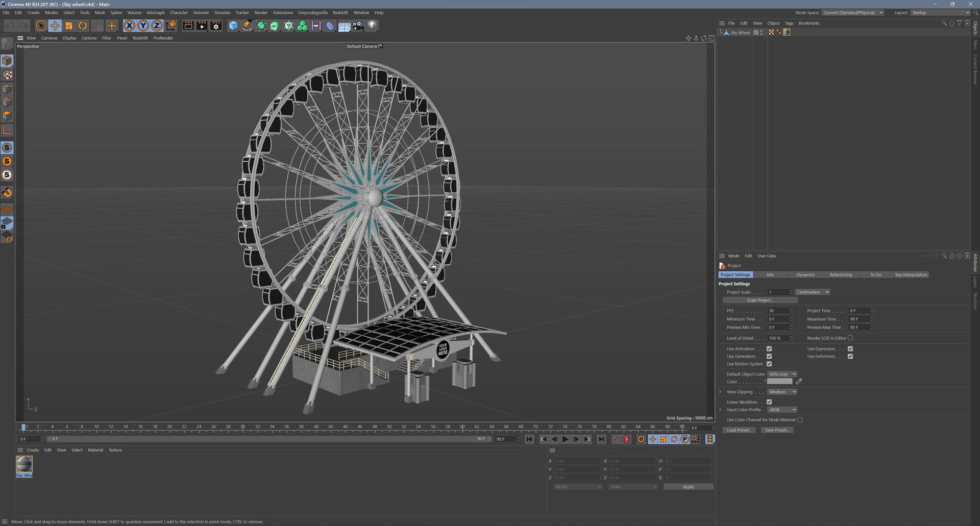Open Default Object Color dropdown

coord(782,374)
